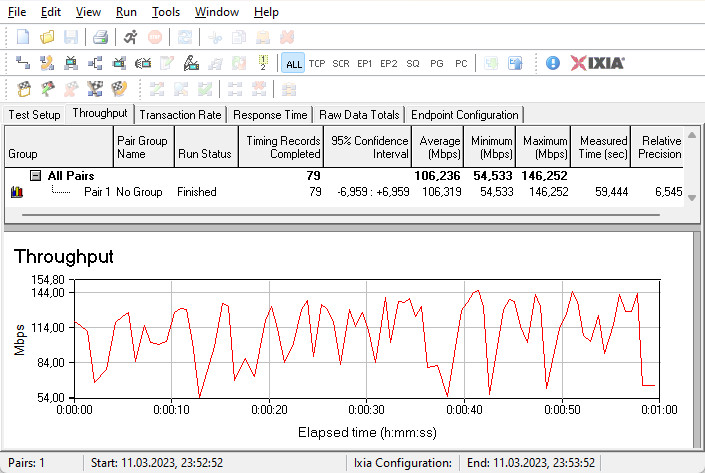Click the checkered flag folder icon
This screenshot has height=473, width=705.
pos(24,89)
